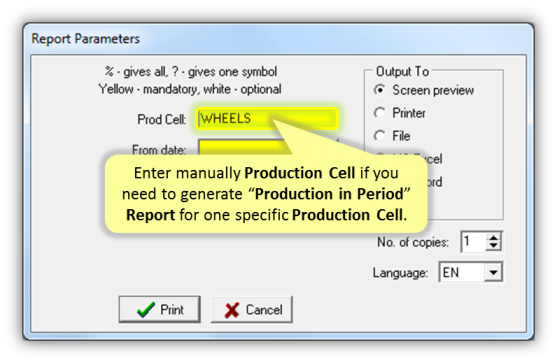Viewport: 557px width, 363px height.
Task: Select the partially hidden MS Excel option
Action: click(435, 159)
